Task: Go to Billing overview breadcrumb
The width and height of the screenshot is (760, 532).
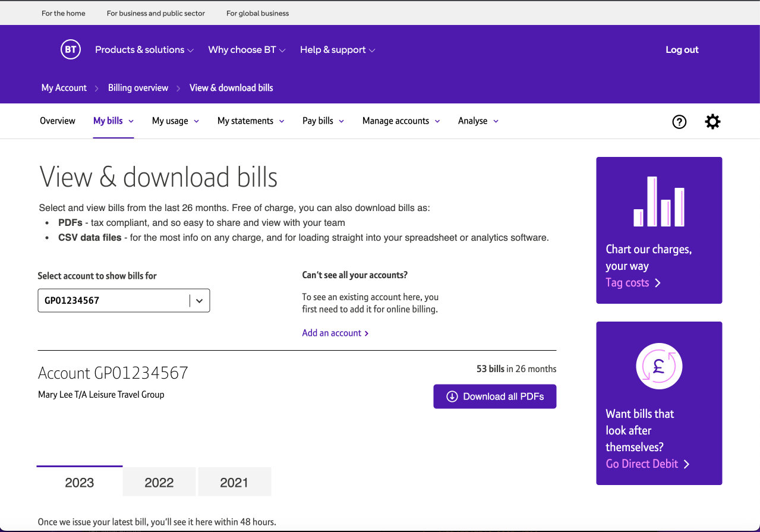Action: point(138,88)
